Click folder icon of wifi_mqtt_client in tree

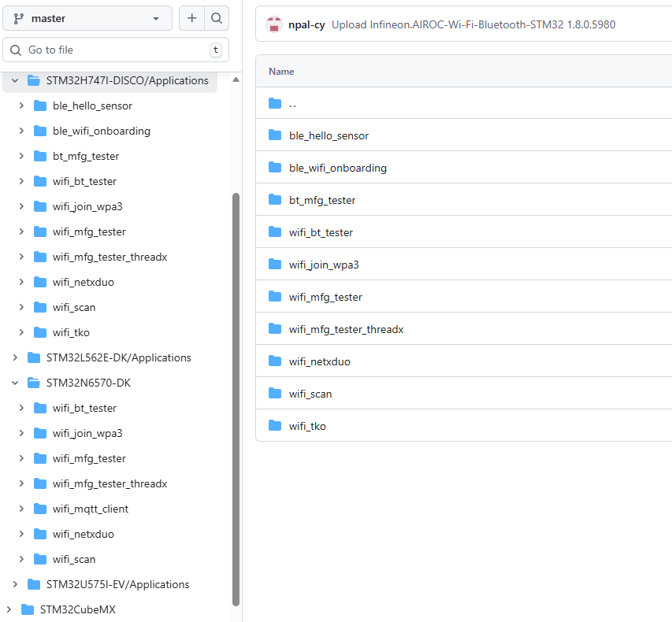coord(40,509)
